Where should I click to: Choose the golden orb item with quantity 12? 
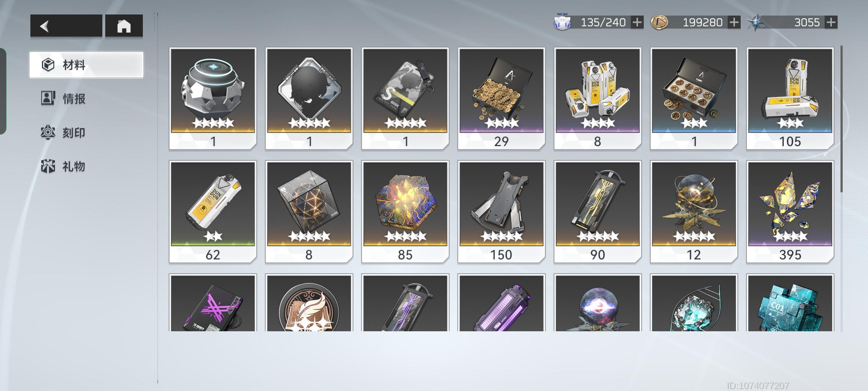tap(694, 212)
